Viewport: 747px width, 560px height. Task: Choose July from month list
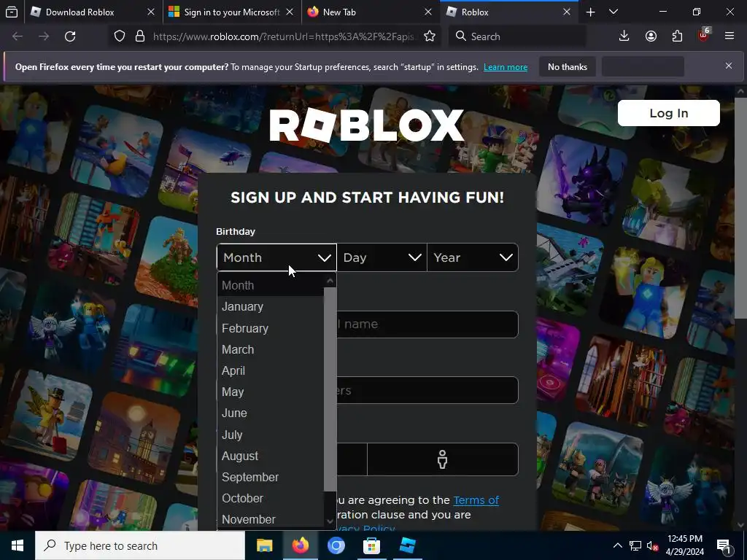pos(271,435)
